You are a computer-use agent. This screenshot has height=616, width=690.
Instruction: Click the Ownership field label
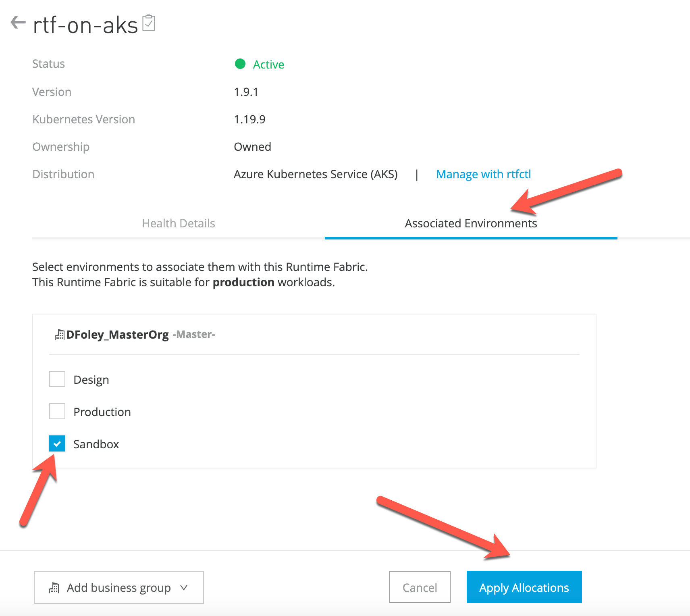(x=61, y=147)
